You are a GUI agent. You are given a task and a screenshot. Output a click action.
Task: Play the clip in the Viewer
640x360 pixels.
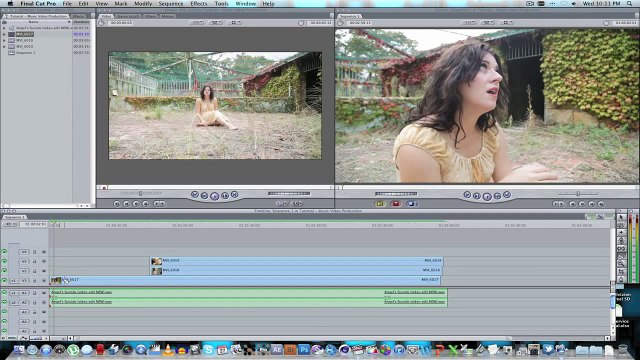click(x=214, y=196)
